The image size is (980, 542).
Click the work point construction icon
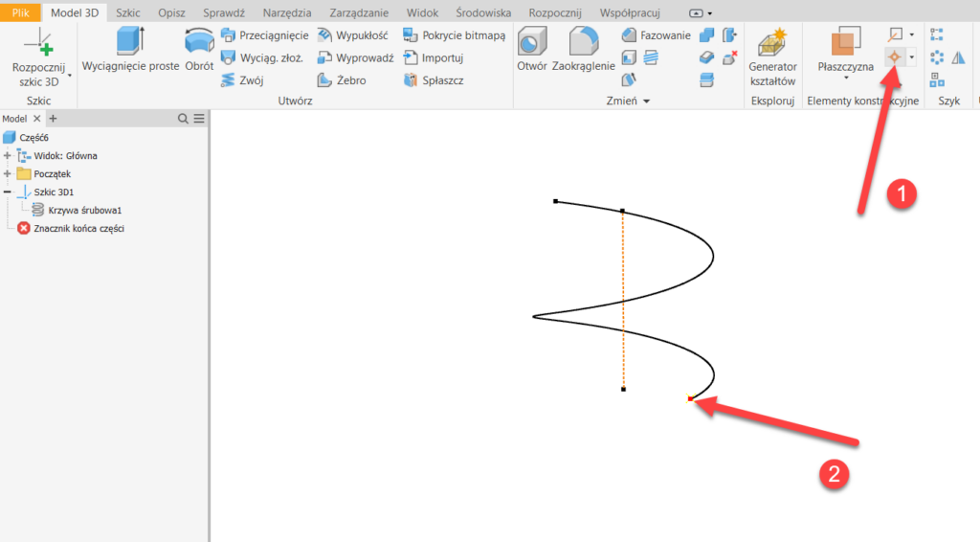(895, 57)
